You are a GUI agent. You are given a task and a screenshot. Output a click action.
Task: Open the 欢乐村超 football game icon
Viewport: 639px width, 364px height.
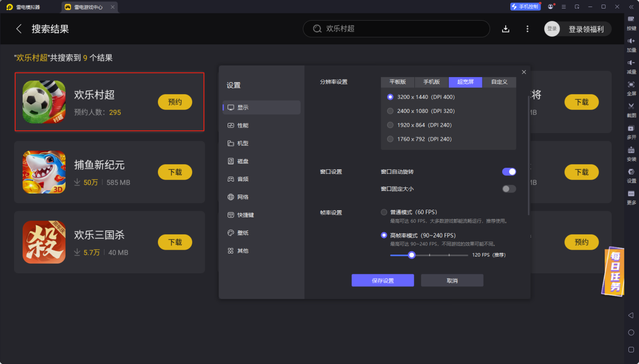coord(44,102)
